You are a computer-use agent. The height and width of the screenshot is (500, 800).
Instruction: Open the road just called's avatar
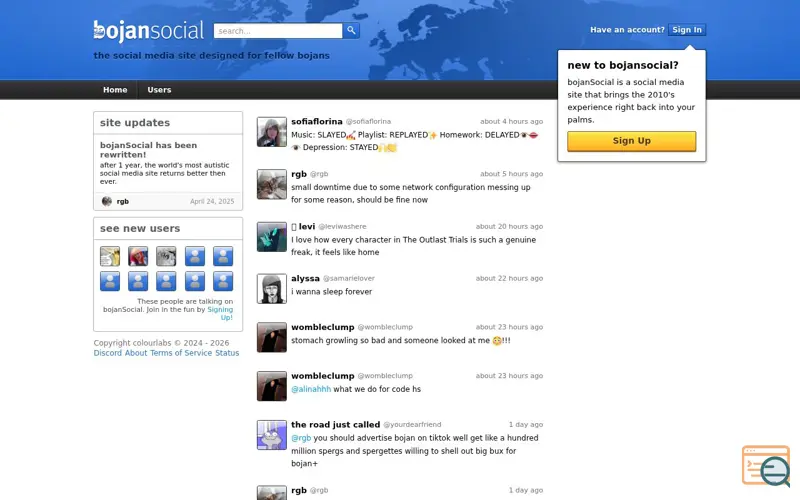point(271,435)
